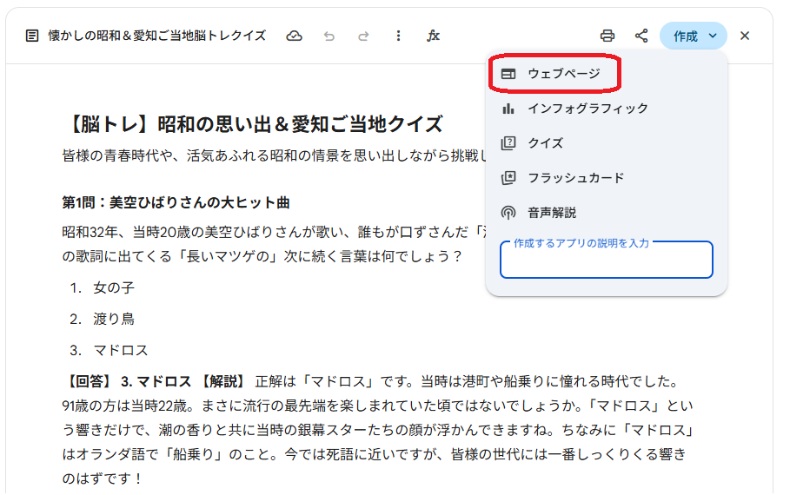Click answer option 女の子 in the list

pos(113,287)
